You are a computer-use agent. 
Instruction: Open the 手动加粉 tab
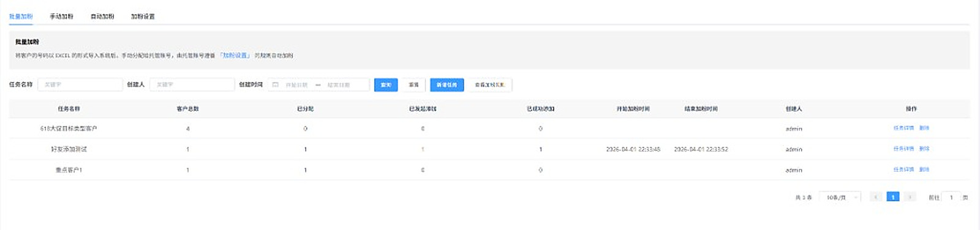[61, 17]
